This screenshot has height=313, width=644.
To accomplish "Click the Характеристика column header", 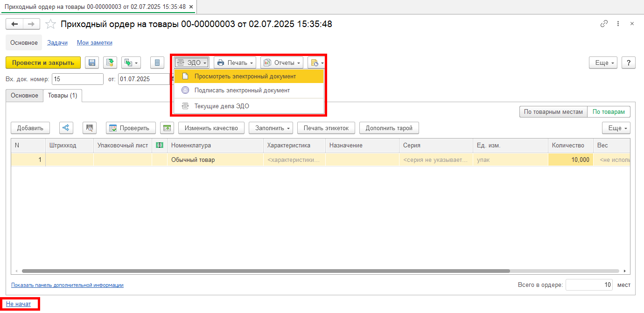I will tap(294, 146).
